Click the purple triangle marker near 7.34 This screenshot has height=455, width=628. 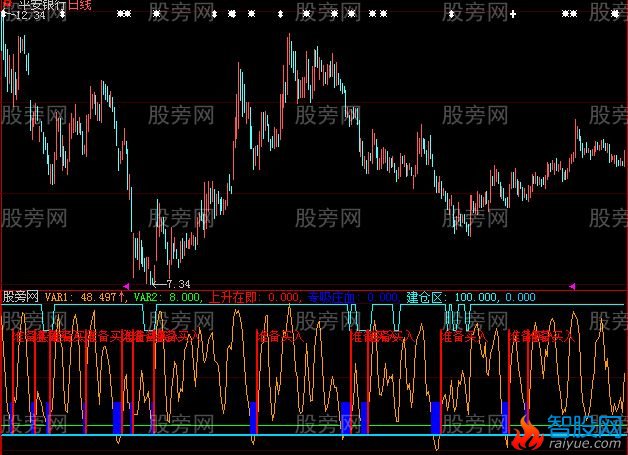point(126,286)
